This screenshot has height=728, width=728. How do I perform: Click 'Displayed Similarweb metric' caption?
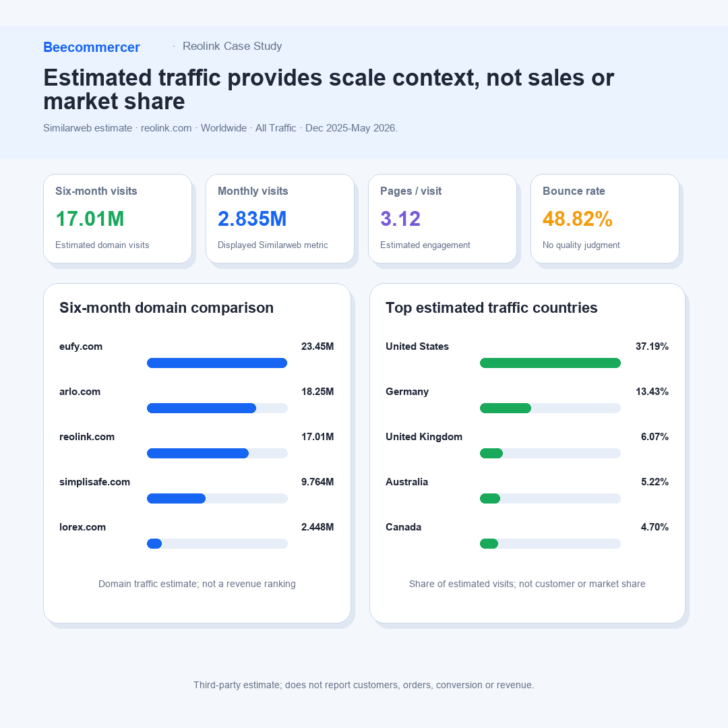pos(272,245)
